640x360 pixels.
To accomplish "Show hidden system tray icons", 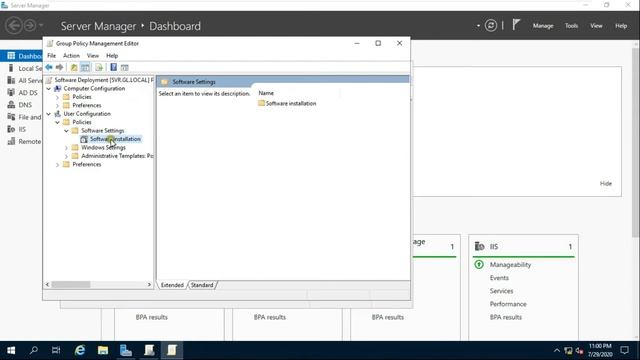I will [557, 351].
